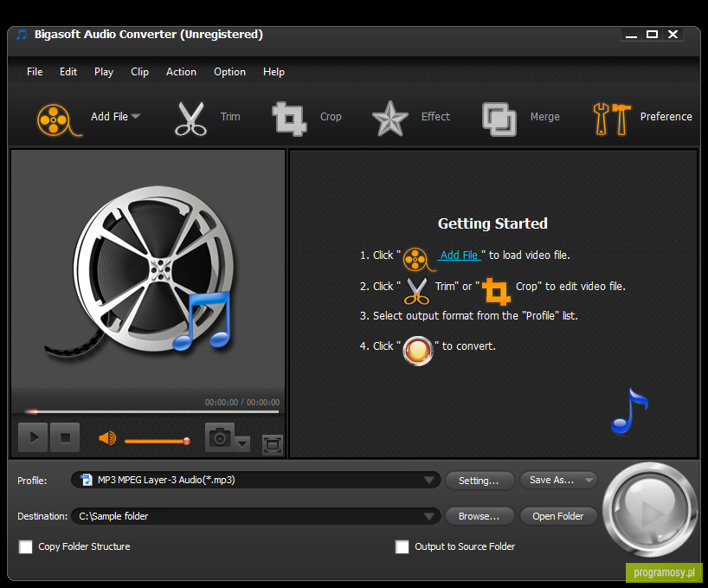Click the blue music note app icon in title bar

pyautogui.click(x=22, y=35)
